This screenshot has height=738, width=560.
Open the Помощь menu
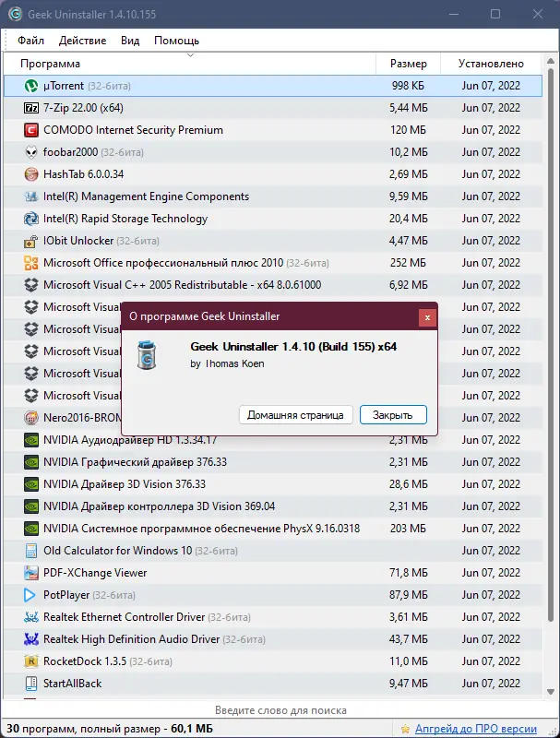[176, 41]
